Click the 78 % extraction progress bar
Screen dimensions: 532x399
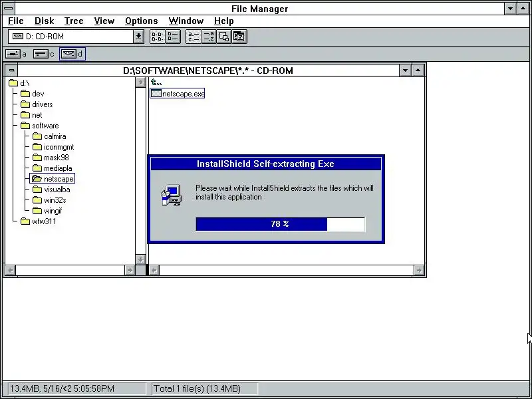click(x=280, y=224)
